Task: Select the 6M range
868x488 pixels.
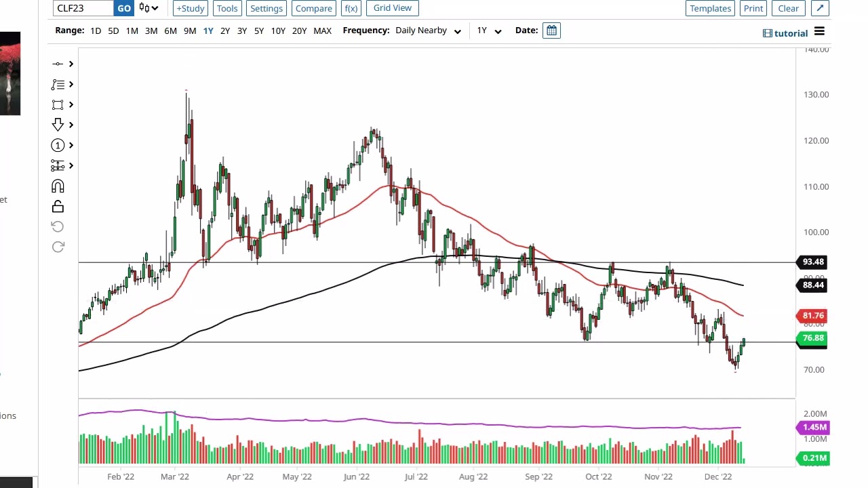Action: point(170,30)
